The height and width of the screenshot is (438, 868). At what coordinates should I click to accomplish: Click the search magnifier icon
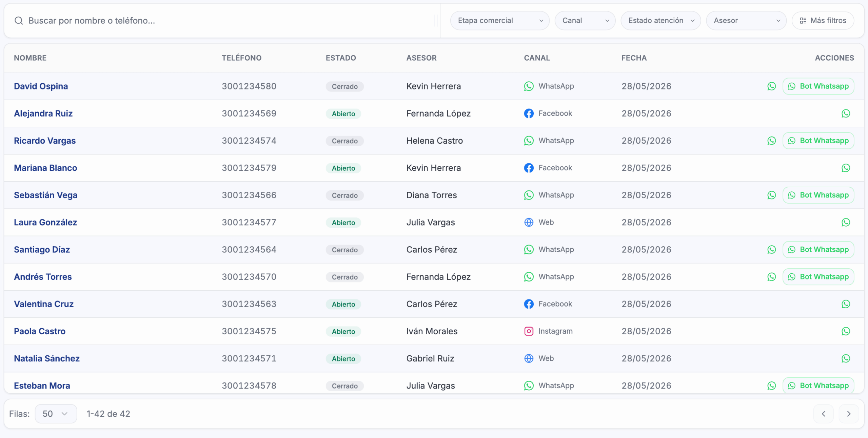pos(19,21)
